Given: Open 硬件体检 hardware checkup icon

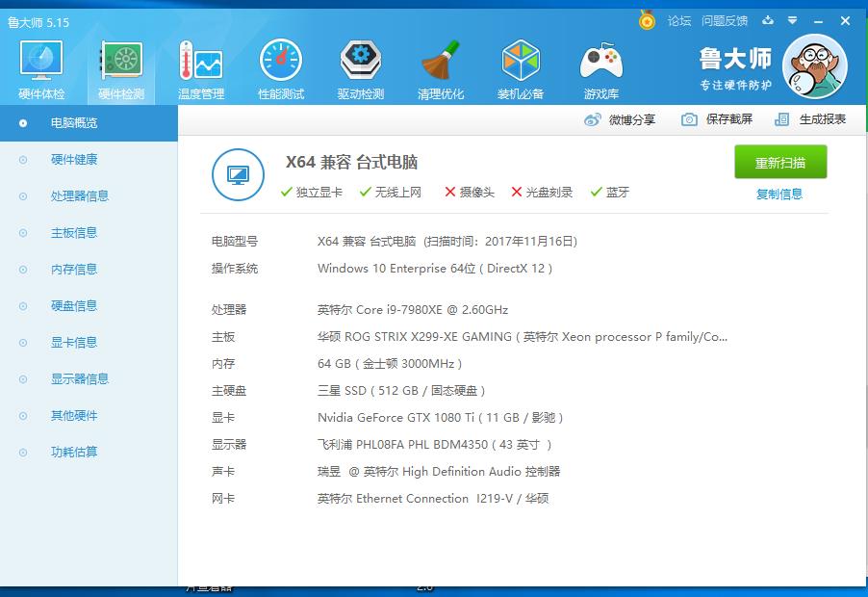Looking at the screenshot, I should [41, 69].
